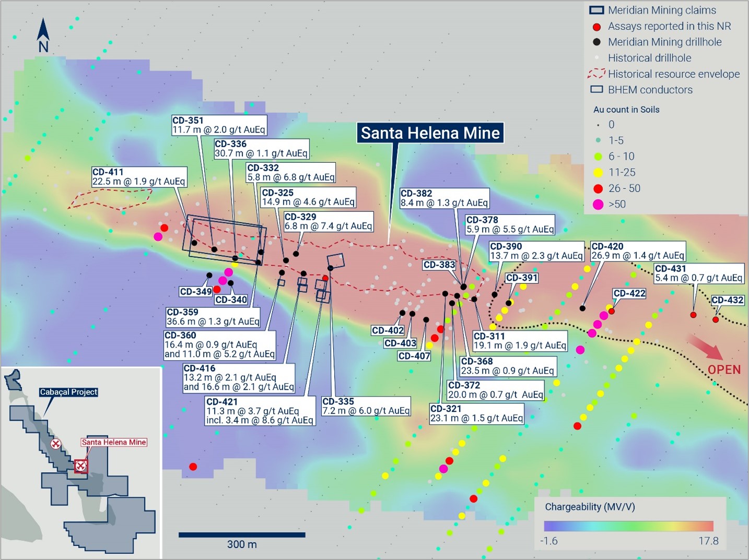Viewport: 749px width, 560px height.
Task: Click the CD-402 label
Action: tap(388, 330)
